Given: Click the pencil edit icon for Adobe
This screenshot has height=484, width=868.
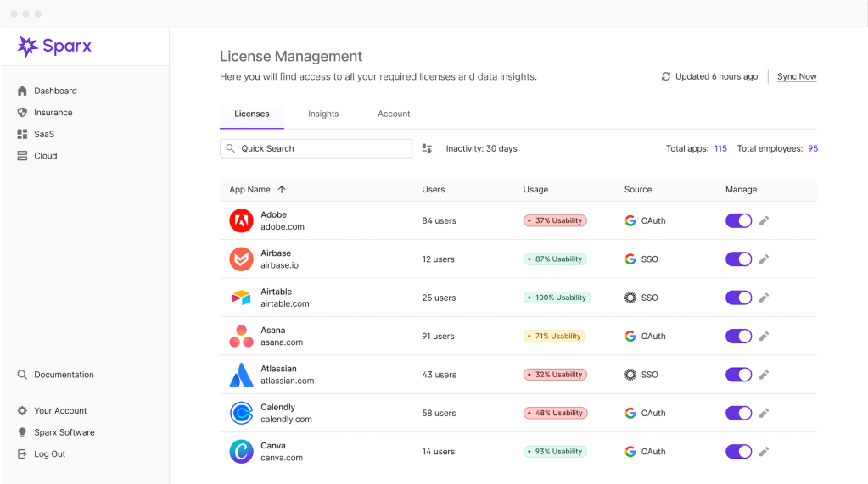Looking at the screenshot, I should point(764,221).
